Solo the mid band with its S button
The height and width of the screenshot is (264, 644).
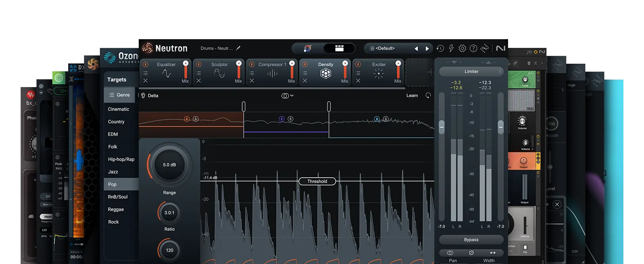point(290,119)
